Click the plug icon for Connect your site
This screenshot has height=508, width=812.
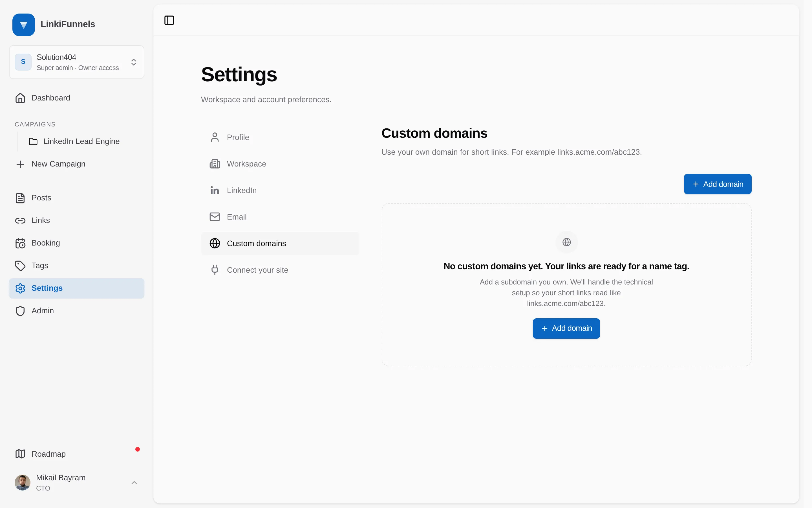215,270
